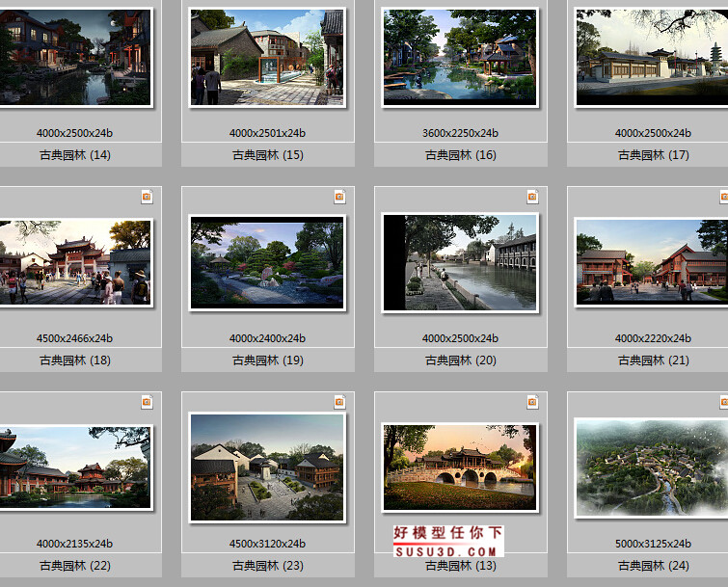Click dimensions 4000x2500x24b under image 14
This screenshot has height=587, width=728.
74,133
